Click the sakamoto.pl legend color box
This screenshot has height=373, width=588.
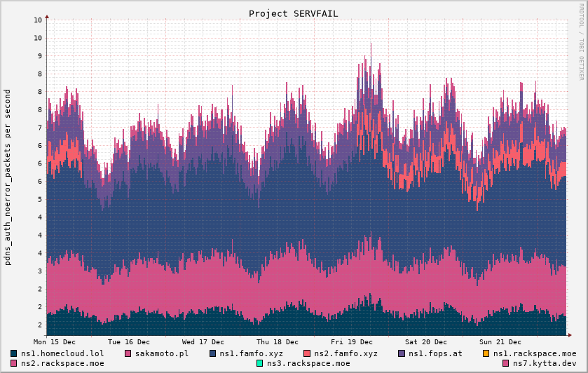(x=128, y=353)
